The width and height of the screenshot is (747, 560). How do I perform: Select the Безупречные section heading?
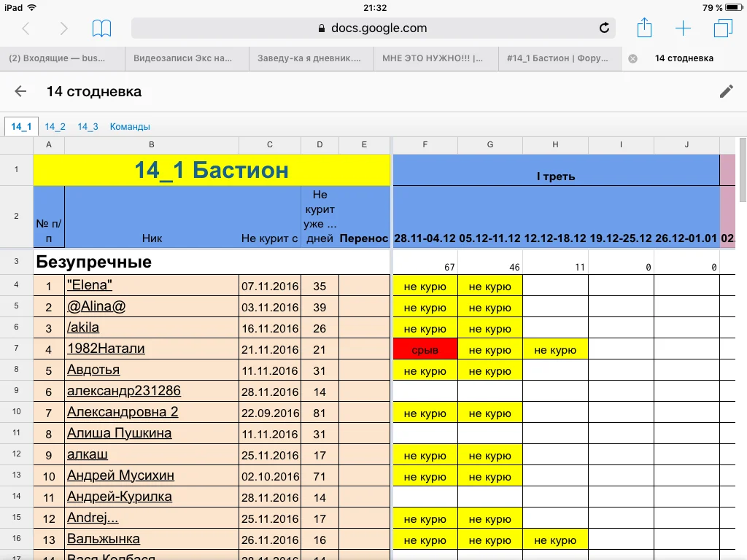click(94, 262)
